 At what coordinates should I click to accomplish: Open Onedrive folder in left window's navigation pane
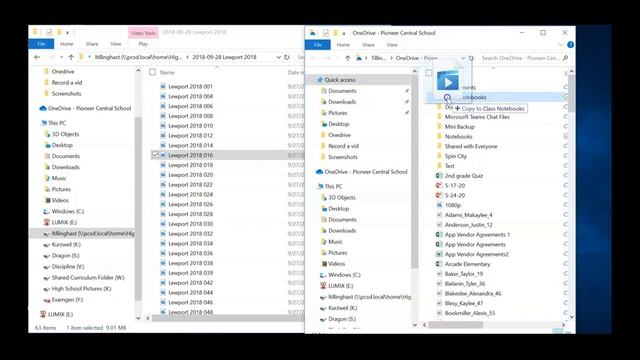coord(63,71)
